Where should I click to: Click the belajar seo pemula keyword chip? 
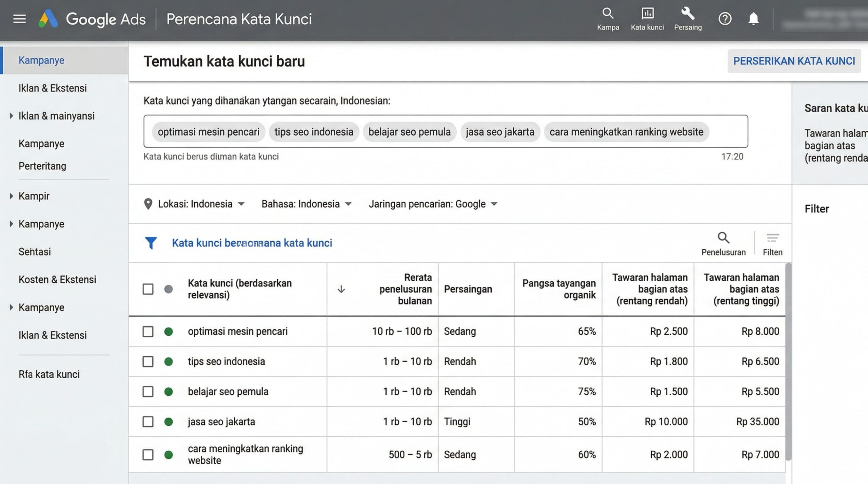tap(410, 132)
